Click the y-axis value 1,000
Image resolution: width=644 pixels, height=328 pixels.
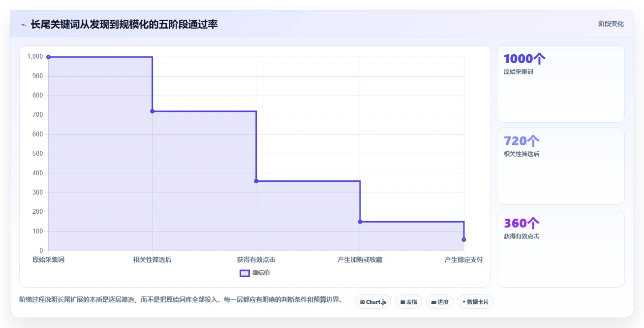[35, 57]
